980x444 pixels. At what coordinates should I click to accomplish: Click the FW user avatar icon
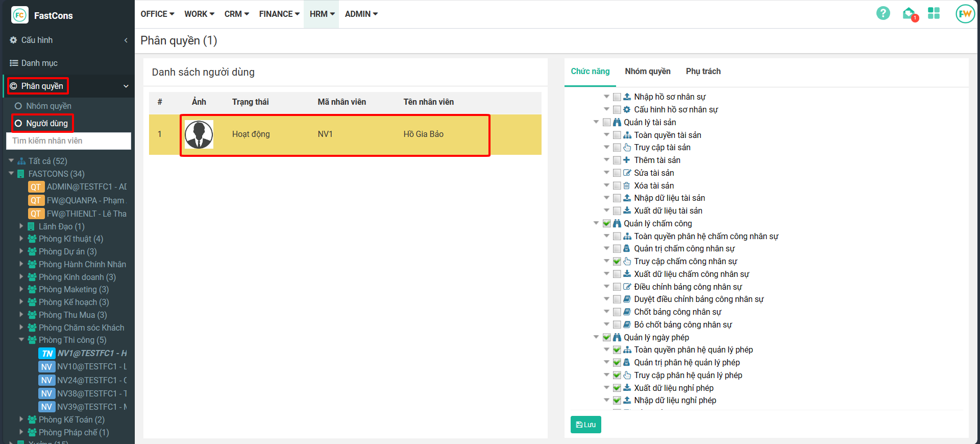965,14
